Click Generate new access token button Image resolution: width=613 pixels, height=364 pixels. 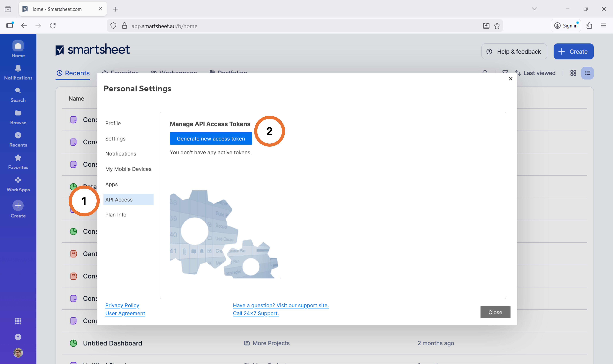click(x=211, y=139)
